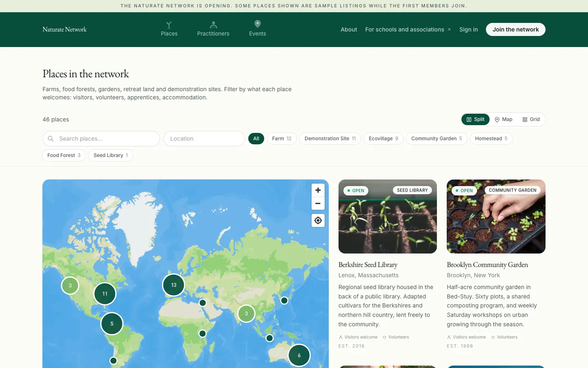Open the Berkshire Seed Library photo
The image size is (588, 368).
[x=388, y=216]
